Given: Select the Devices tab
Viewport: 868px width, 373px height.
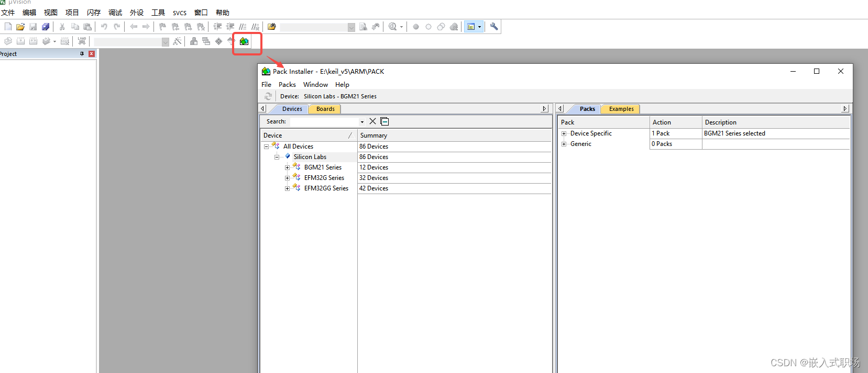Looking at the screenshot, I should (292, 109).
